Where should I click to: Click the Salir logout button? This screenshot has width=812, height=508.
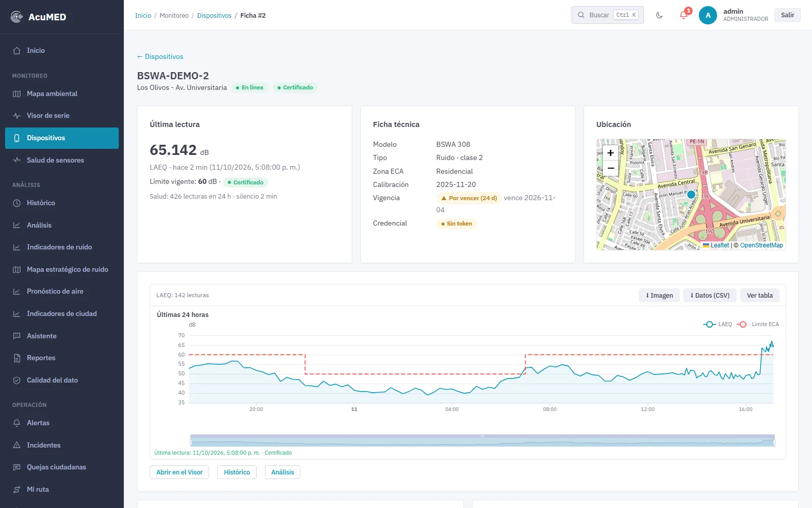(x=788, y=15)
